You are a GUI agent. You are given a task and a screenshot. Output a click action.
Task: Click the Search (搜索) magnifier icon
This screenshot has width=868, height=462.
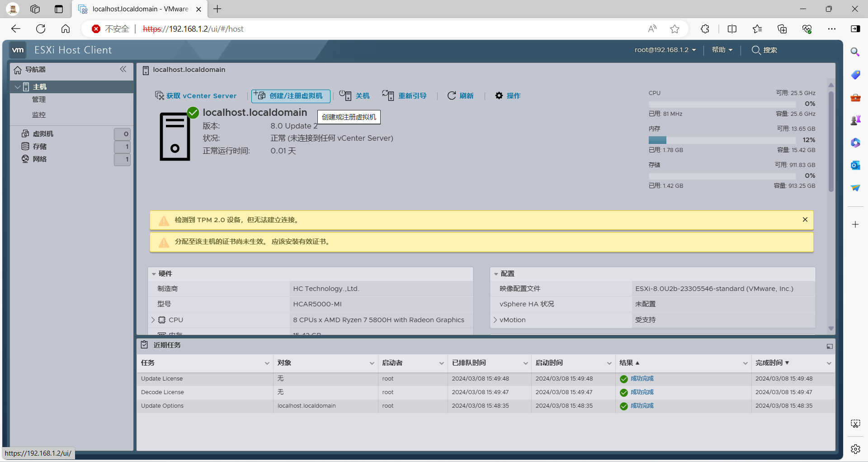[756, 50]
